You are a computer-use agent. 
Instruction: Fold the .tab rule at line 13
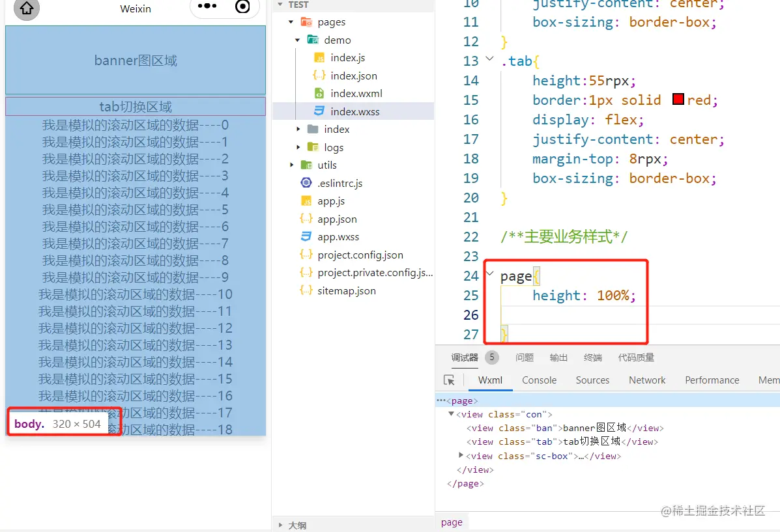(x=490, y=59)
